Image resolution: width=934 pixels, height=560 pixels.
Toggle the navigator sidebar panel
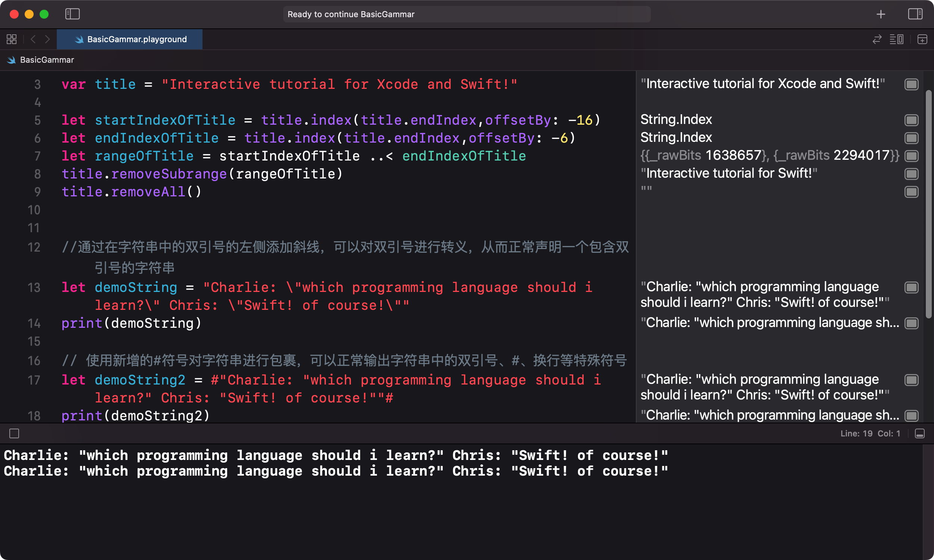pos(72,14)
